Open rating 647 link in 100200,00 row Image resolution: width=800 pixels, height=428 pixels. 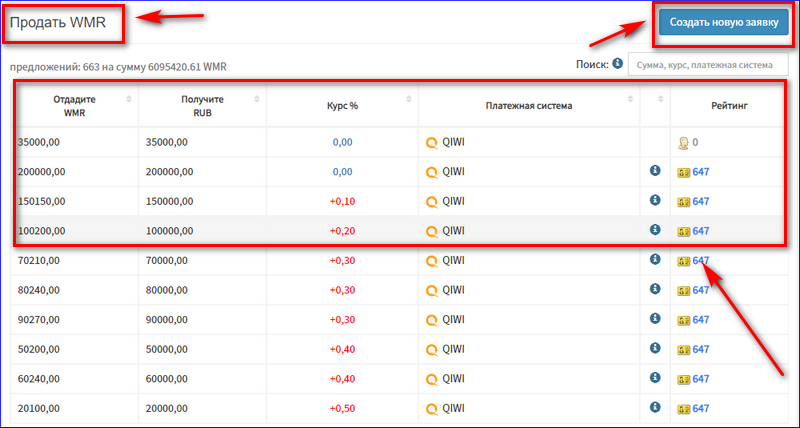701,231
